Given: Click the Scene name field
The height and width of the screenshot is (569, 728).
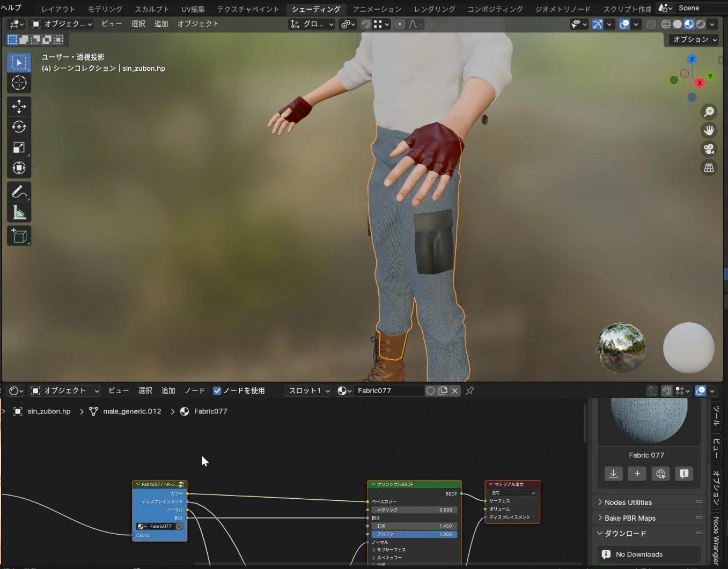Looking at the screenshot, I should pos(702,8).
